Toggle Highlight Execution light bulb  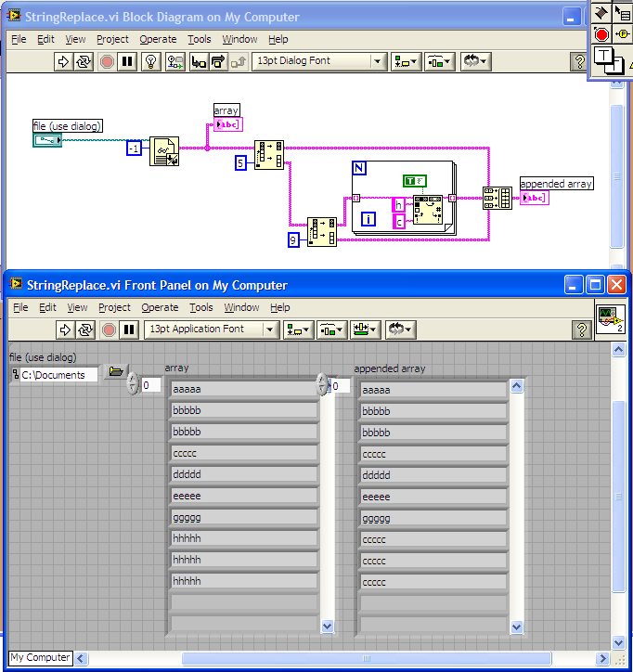pyautogui.click(x=153, y=61)
